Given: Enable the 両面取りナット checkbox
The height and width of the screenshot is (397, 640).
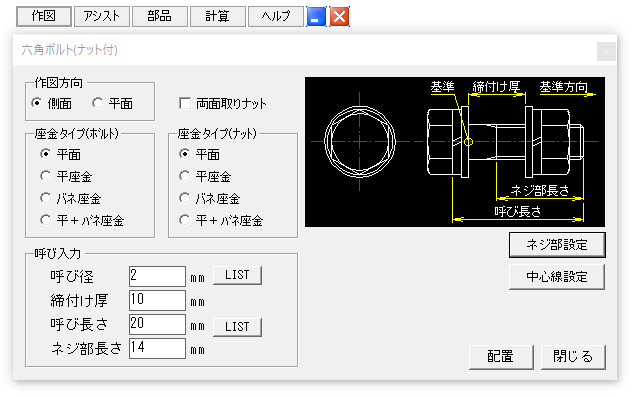Looking at the screenshot, I should pyautogui.click(x=223, y=104).
